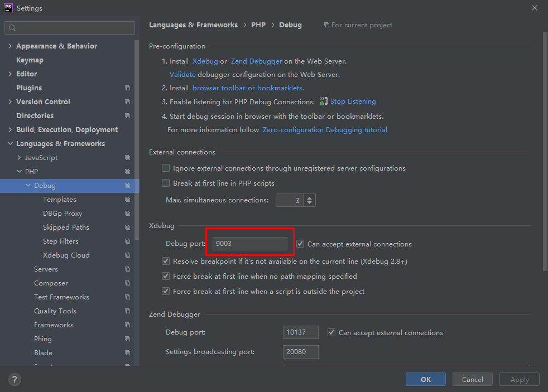Expand Build, Execution, Deployment section
Viewport: 548px width, 392px height.
coord(10,130)
